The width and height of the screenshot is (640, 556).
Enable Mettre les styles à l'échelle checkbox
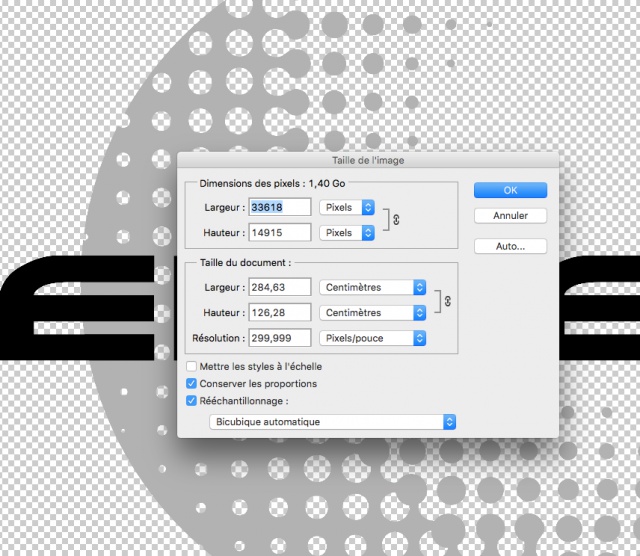[x=193, y=367]
